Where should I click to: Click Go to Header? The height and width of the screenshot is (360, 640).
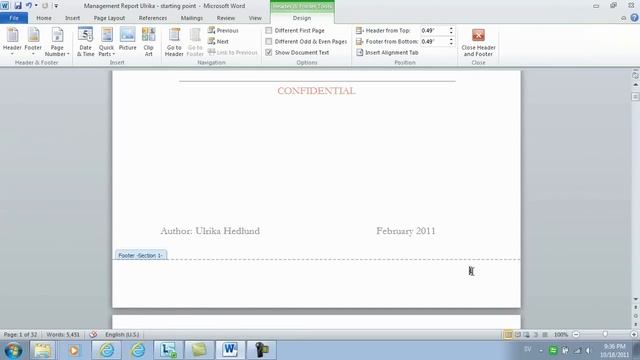click(174, 42)
